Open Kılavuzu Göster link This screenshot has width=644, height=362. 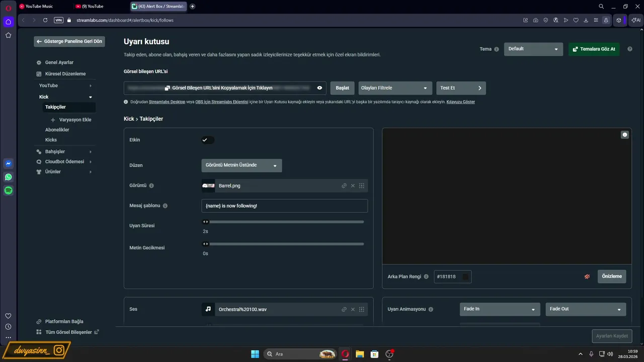coord(461,102)
